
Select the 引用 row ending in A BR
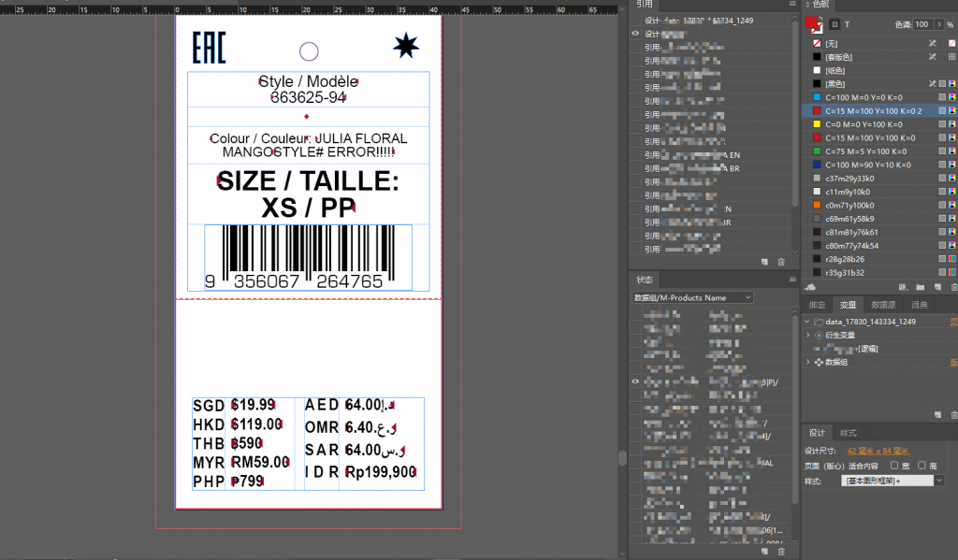pos(710,168)
